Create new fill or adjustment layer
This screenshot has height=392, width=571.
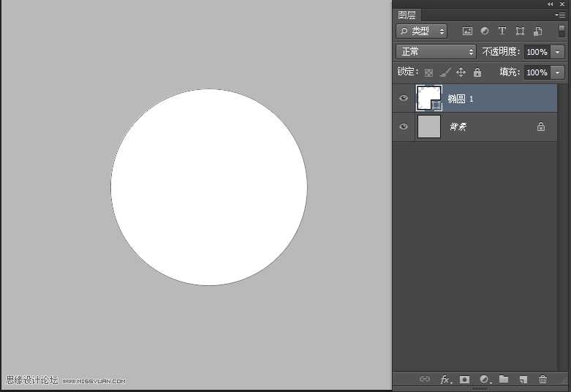tap(484, 380)
